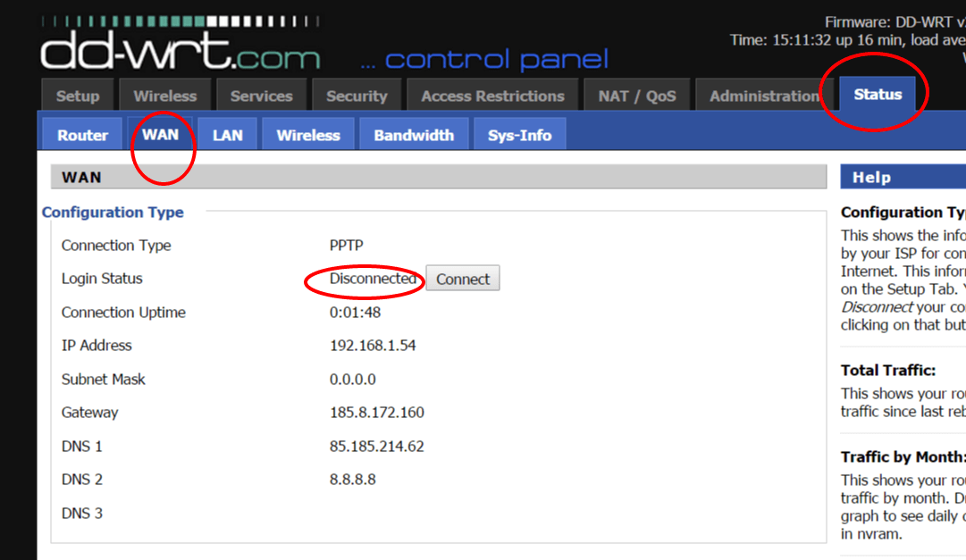Select the WAN sub-tab
The width and height of the screenshot is (966, 560).
[160, 134]
